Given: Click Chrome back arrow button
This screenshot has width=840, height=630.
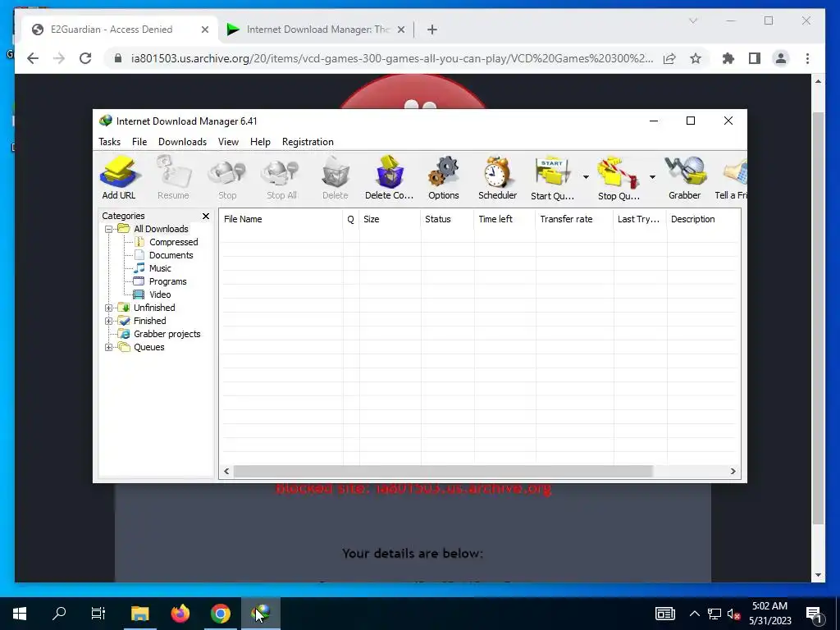Looking at the screenshot, I should (33, 58).
